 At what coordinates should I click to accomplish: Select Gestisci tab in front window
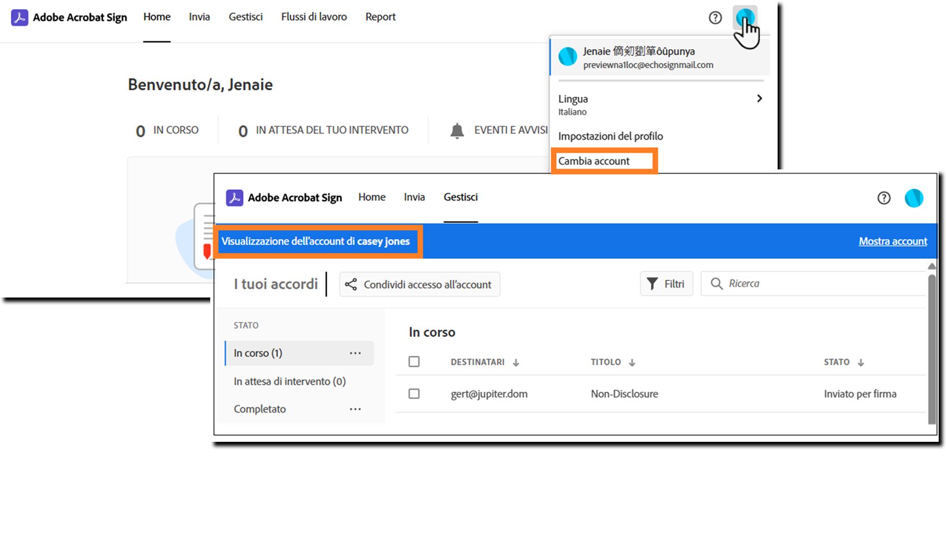point(461,197)
